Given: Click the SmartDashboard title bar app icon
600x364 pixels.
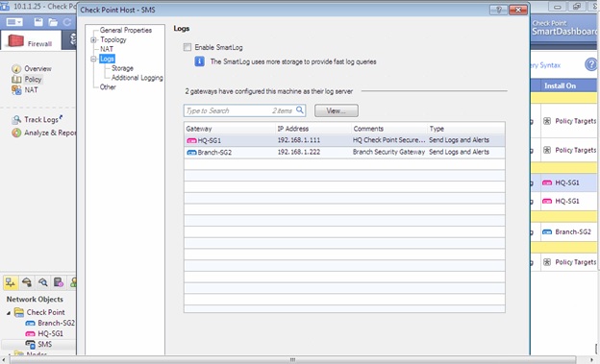Looking at the screenshot, I should coord(5,6).
